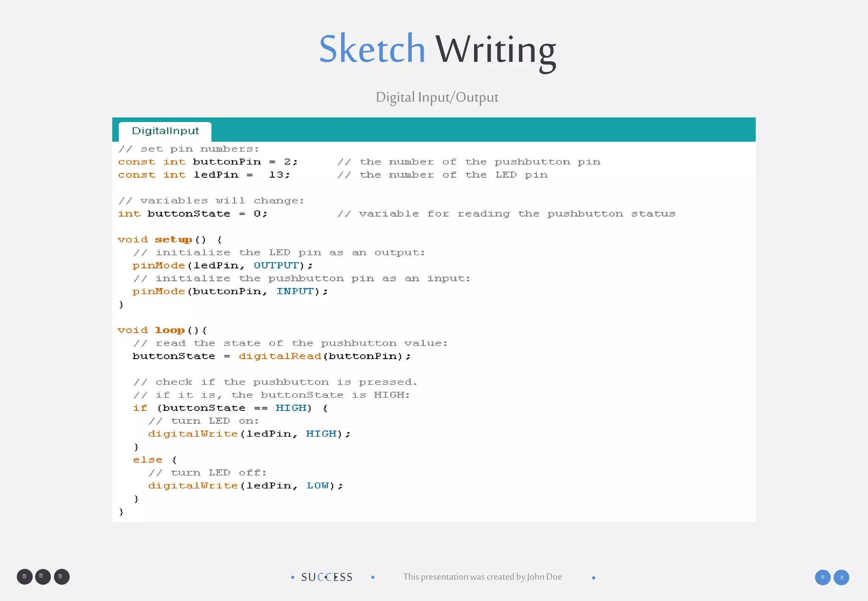The height and width of the screenshot is (601, 868).
Task: Click the digitalRead function call
Action: [x=280, y=356]
